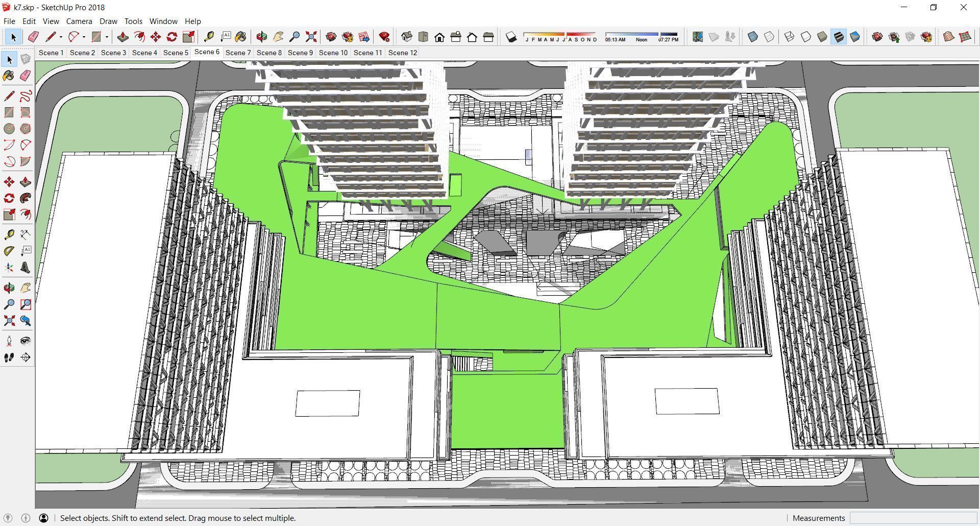The image size is (980, 526).
Task: Select the Polygon tool in left panel
Action: (26, 129)
